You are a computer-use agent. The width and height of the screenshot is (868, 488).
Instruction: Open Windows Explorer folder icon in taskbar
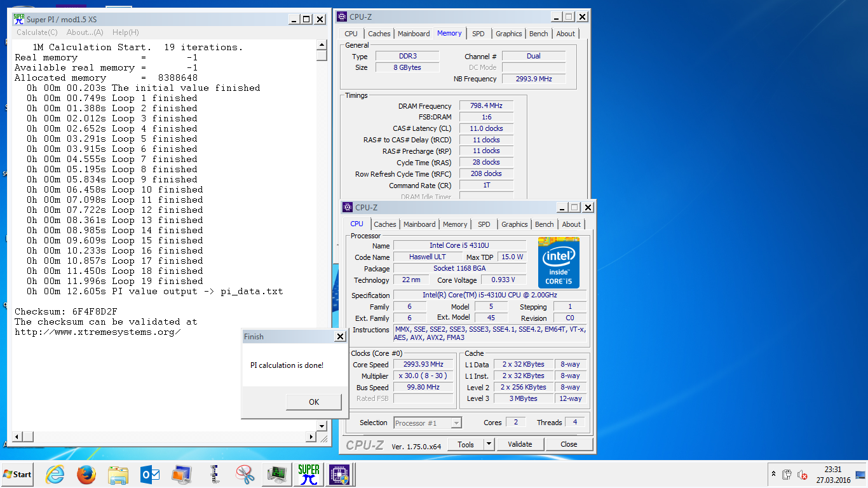pos(118,474)
